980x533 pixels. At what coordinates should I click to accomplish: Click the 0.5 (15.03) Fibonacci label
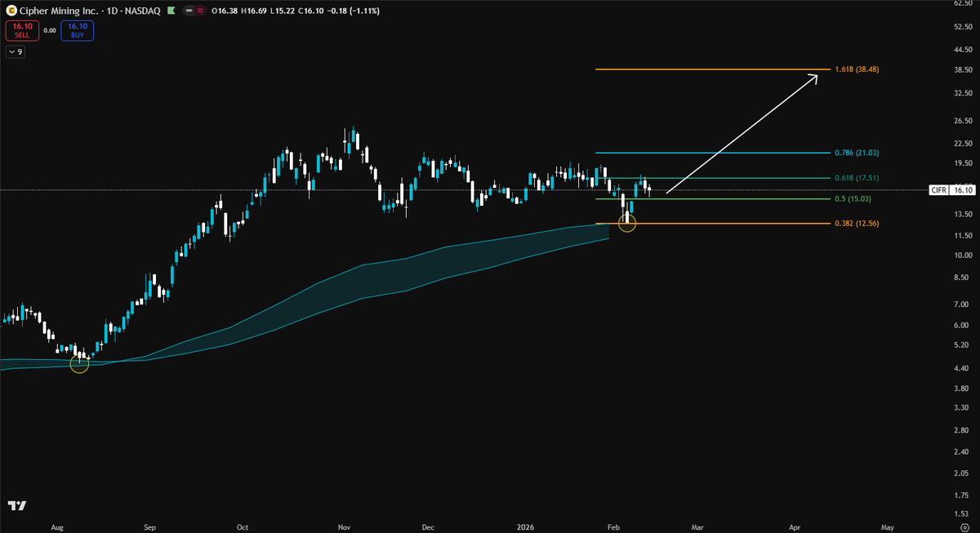pos(852,198)
